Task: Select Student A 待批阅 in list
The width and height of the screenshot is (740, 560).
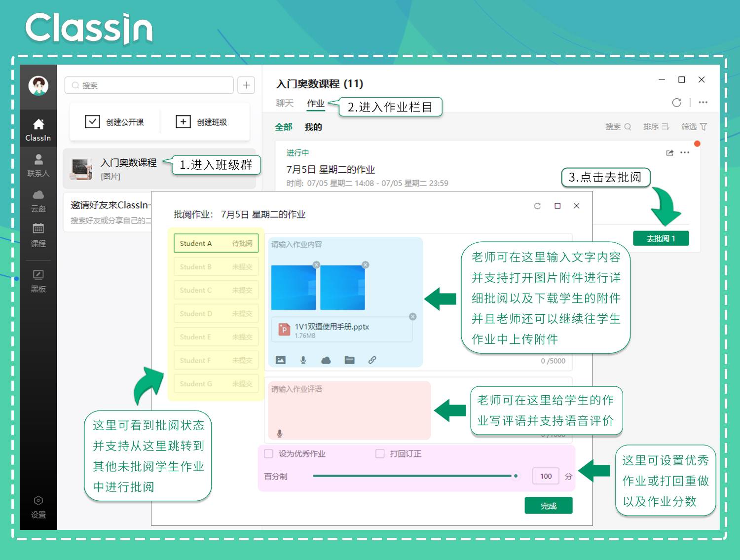Action: pos(216,243)
